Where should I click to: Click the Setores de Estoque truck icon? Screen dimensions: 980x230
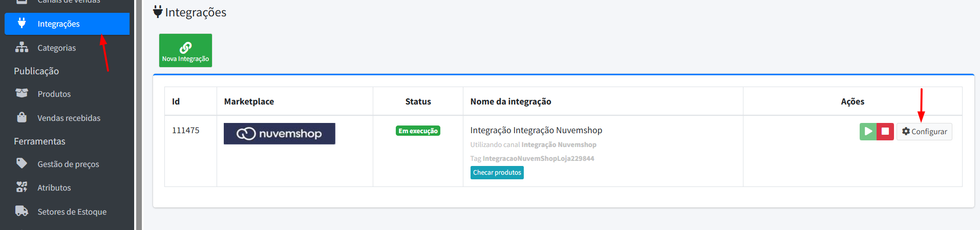coord(22,211)
